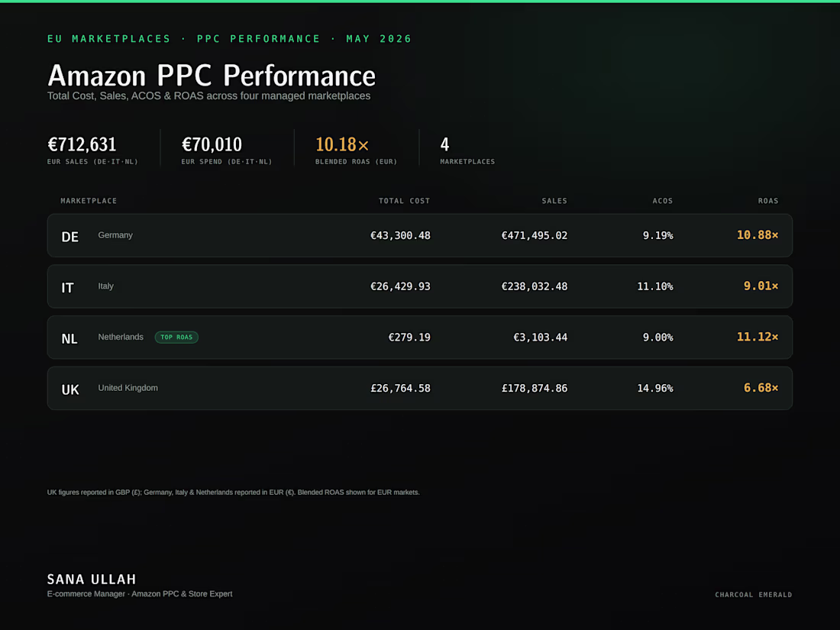Screen dimensions: 840x630
Task: Click the BLENDED ROAS (EUR) label
Action: [357, 161]
